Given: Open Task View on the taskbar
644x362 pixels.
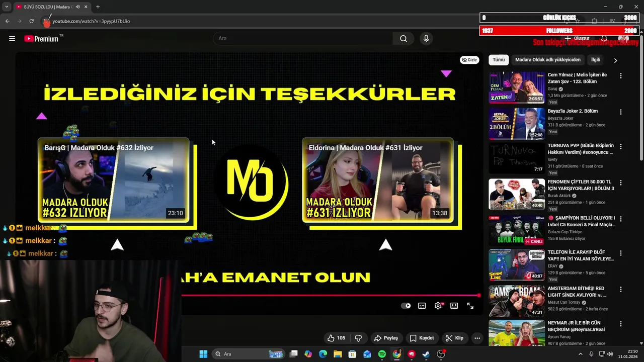Looking at the screenshot, I should [x=294, y=354].
